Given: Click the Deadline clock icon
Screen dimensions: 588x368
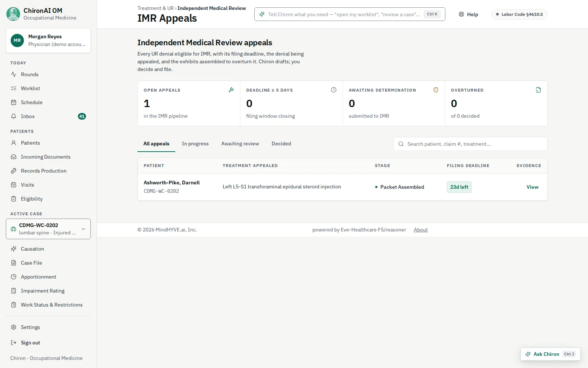Looking at the screenshot, I should tap(334, 90).
